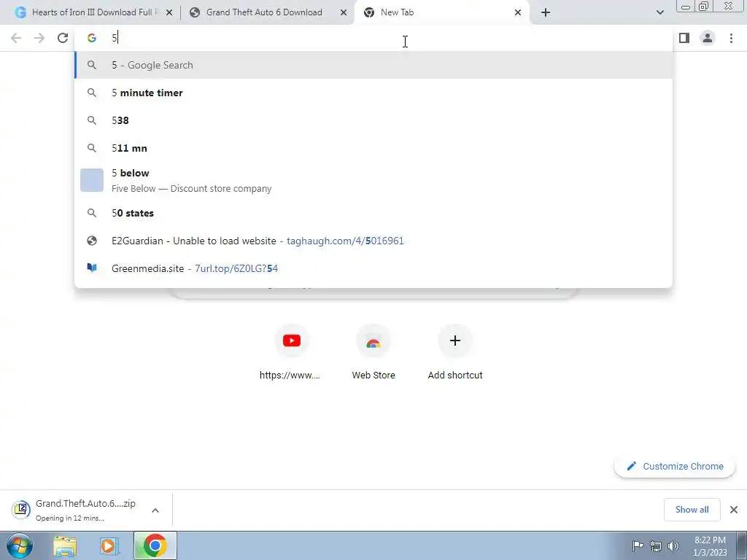Open Windows Explorer from taskbar
Image resolution: width=747 pixels, height=560 pixels.
pyautogui.click(x=65, y=545)
